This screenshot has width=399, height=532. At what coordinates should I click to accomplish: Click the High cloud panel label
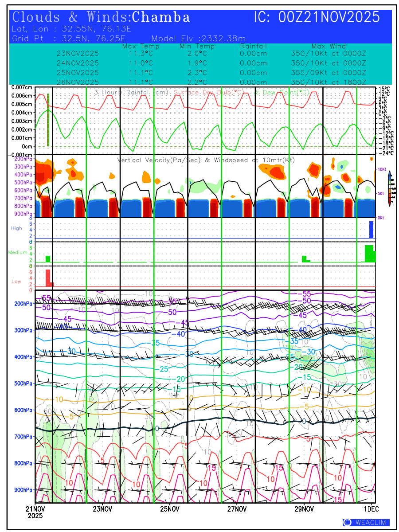16,228
